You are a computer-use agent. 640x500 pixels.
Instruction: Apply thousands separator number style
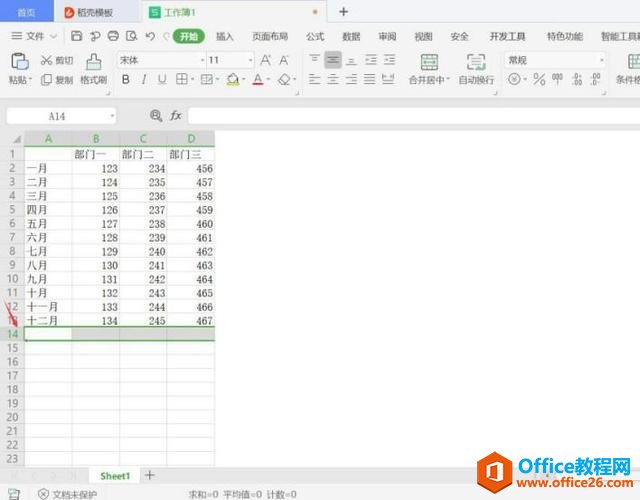(x=557, y=78)
